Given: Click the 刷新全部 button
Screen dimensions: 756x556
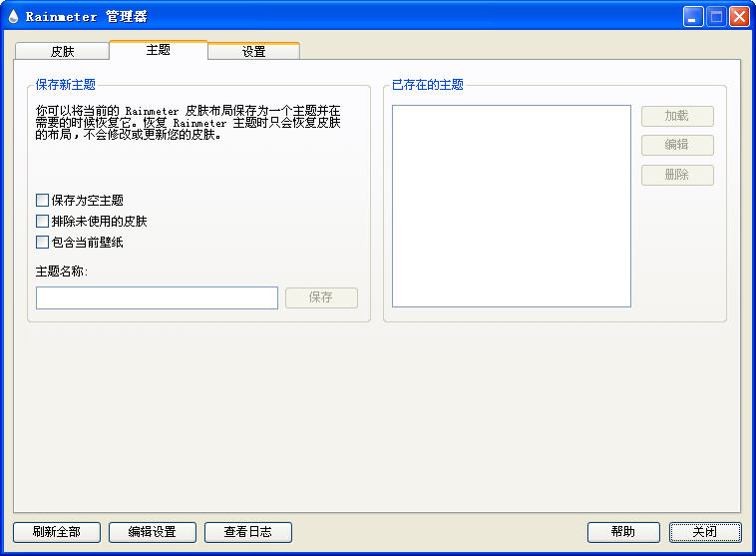Looking at the screenshot, I should pos(57,532).
